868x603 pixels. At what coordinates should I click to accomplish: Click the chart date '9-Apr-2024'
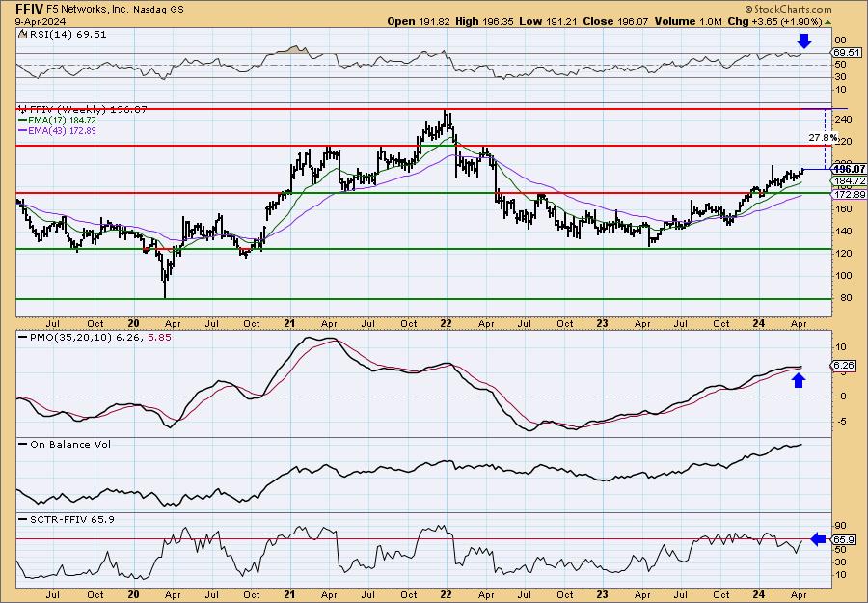point(40,21)
